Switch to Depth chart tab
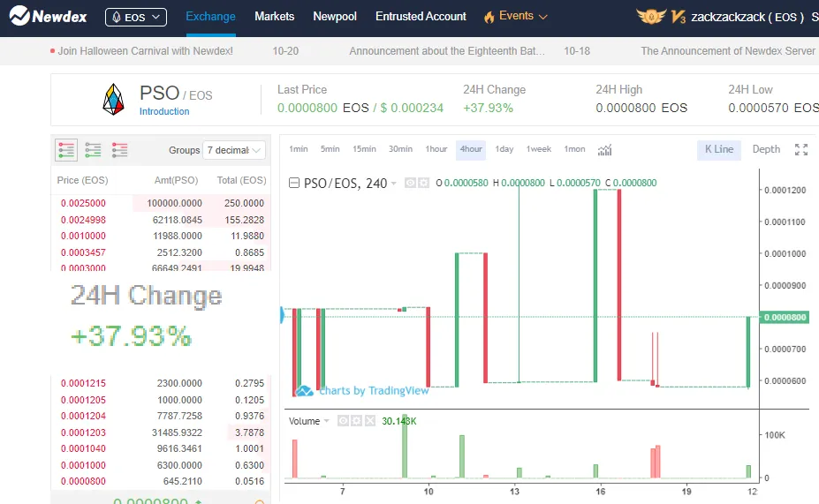This screenshot has width=819, height=504. (x=766, y=149)
